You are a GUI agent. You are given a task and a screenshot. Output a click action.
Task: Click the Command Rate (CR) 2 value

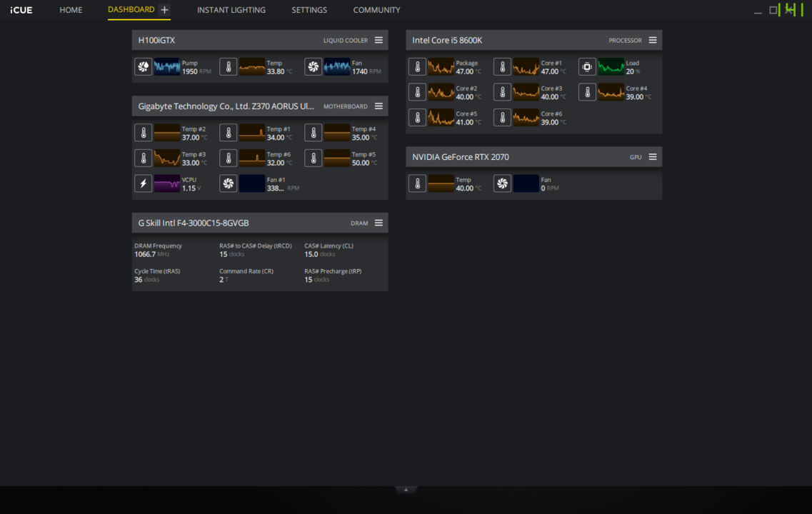[221, 280]
